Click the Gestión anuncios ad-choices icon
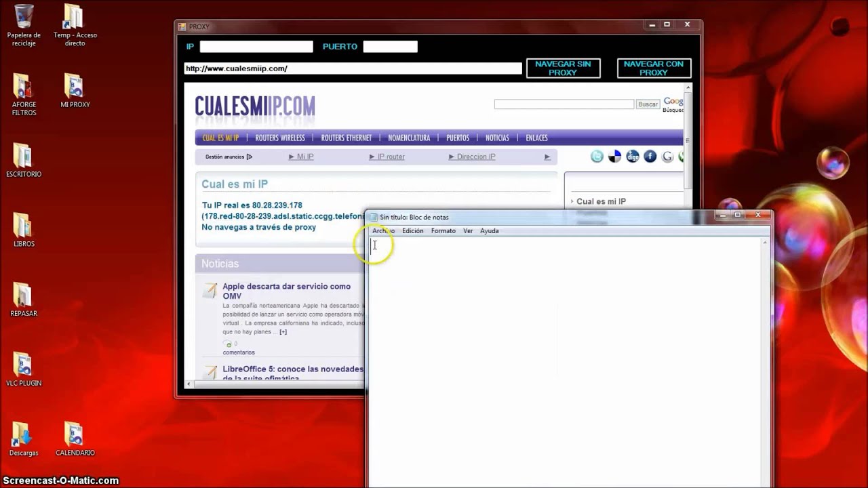Viewport: 868px width, 488px height. (250, 157)
